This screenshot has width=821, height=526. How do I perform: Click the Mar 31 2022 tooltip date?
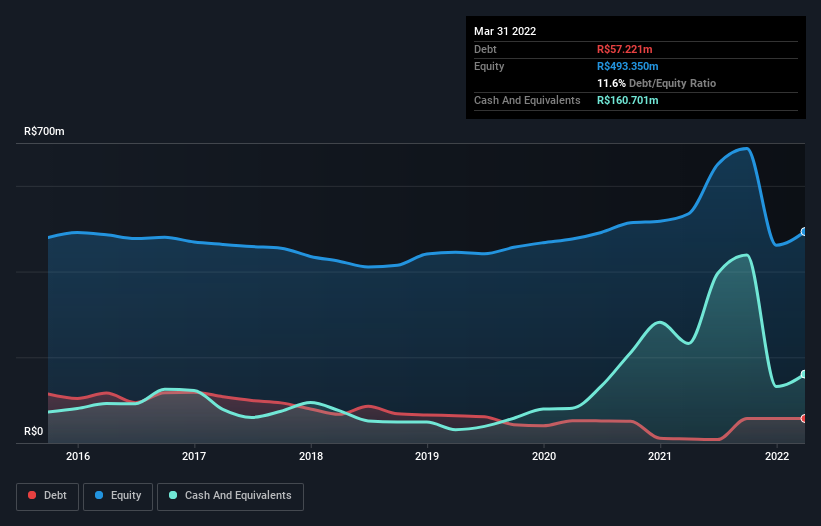505,31
